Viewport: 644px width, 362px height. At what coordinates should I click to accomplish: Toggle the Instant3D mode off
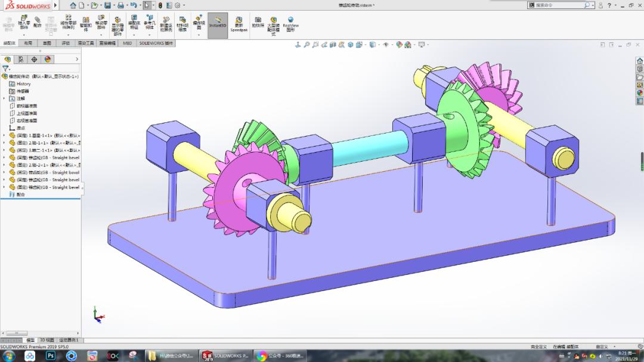pyautogui.click(x=218, y=24)
